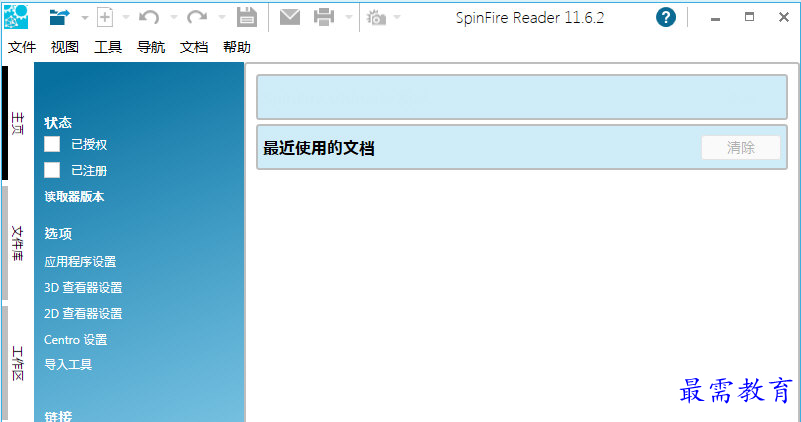The image size is (801, 422).
Task: Click the 状态 section heading
Action: click(x=58, y=123)
